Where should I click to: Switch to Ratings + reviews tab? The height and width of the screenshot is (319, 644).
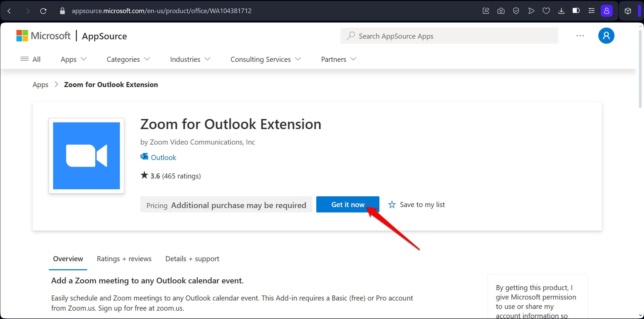coord(124,259)
